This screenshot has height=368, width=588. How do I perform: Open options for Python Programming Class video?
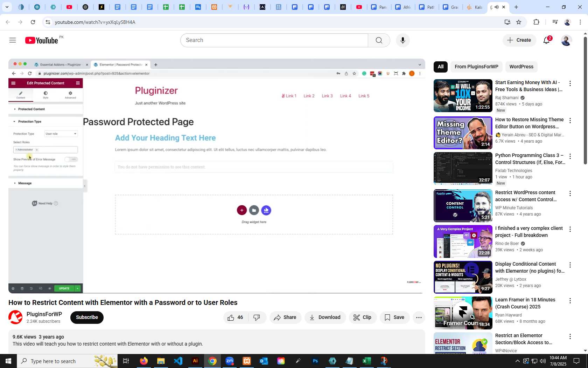(x=570, y=156)
